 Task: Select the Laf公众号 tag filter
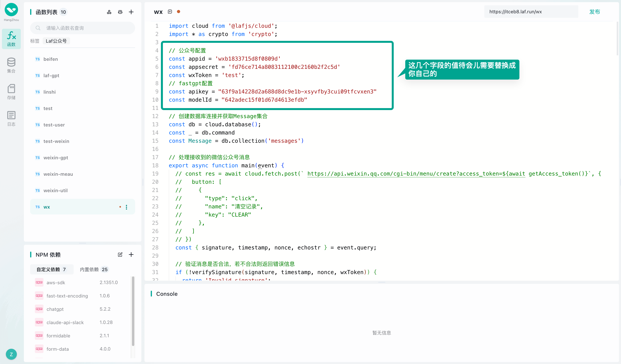click(56, 41)
